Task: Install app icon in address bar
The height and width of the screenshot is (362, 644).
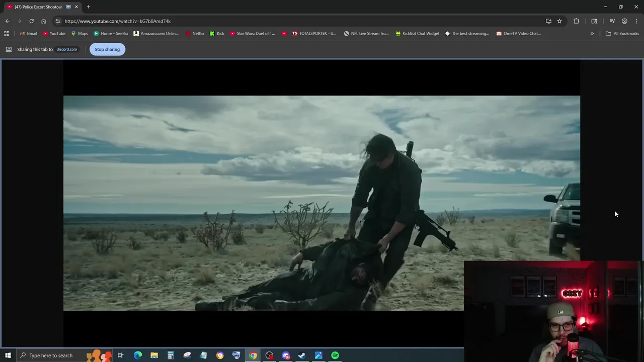Action: (548, 21)
